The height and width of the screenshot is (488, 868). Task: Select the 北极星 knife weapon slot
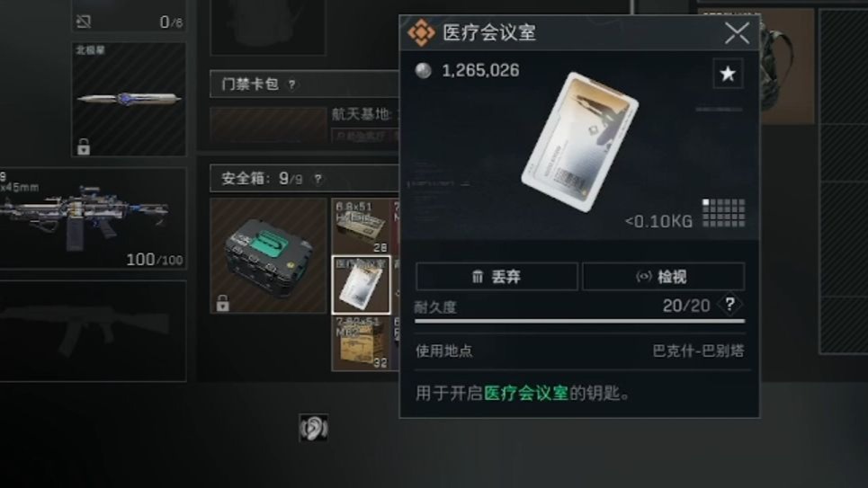129,99
